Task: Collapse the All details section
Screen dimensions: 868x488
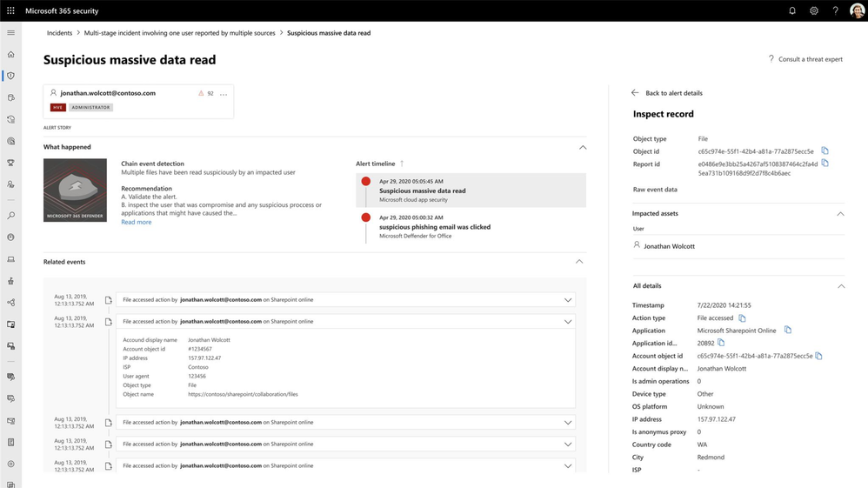Action: pyautogui.click(x=840, y=286)
